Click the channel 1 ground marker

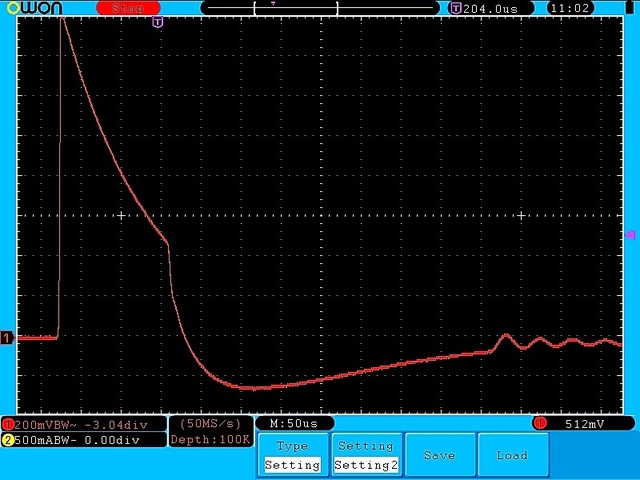click(7, 338)
